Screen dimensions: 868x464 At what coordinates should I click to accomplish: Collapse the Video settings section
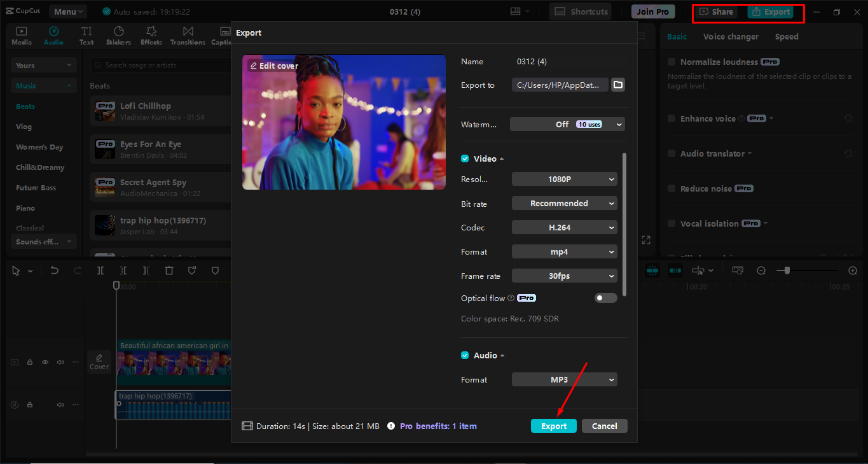502,158
